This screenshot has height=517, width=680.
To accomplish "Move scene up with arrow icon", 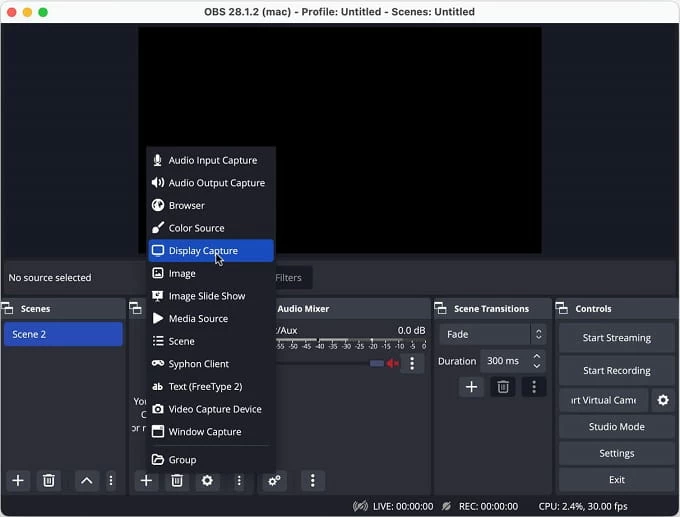I will [x=86, y=481].
